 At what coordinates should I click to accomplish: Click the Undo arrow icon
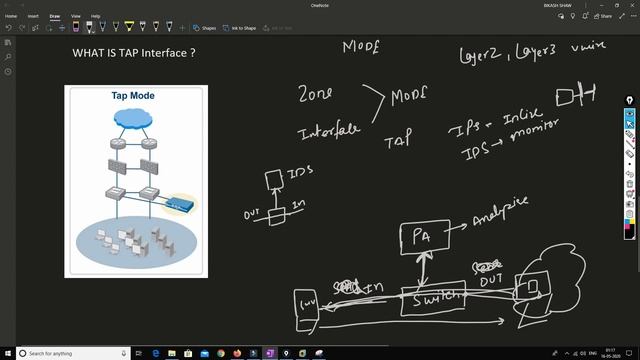[x=9, y=28]
